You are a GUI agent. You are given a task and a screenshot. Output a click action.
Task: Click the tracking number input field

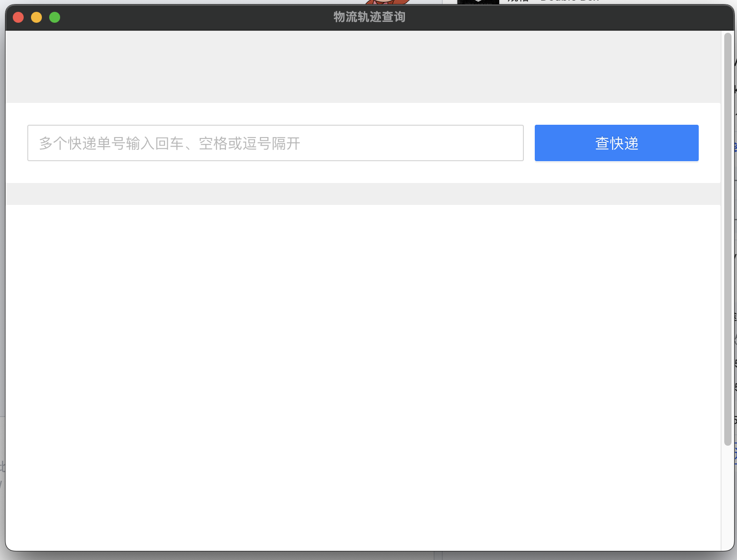click(275, 143)
